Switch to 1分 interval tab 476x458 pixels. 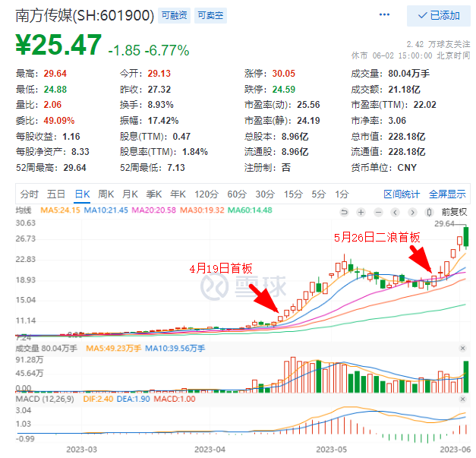342,194
